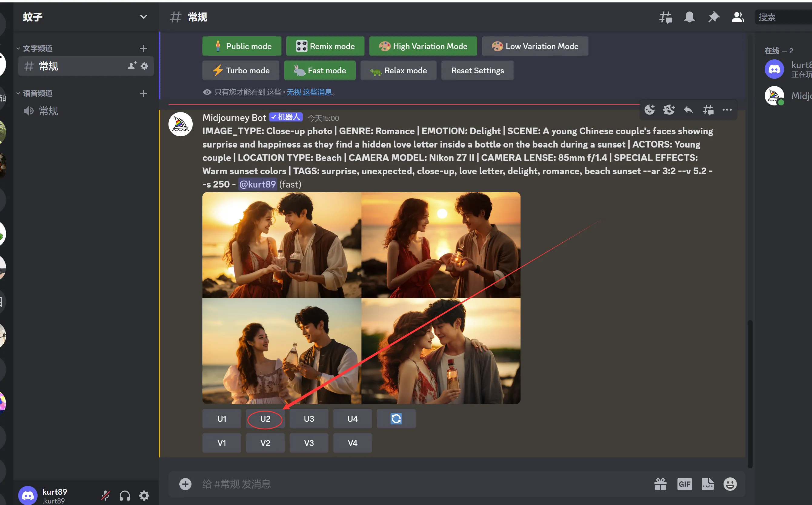The height and width of the screenshot is (505, 812).
Task: Select the 常规 text channel
Action: (48, 66)
